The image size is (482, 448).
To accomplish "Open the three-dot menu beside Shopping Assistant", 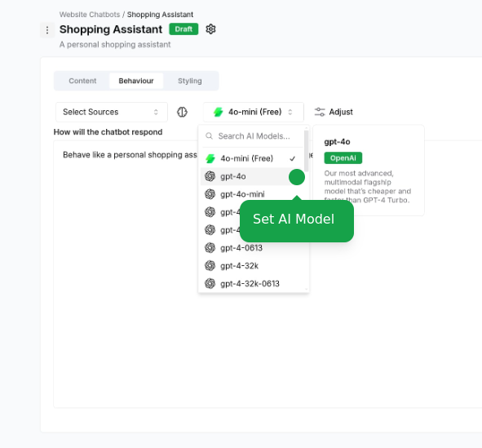I will [x=47, y=30].
